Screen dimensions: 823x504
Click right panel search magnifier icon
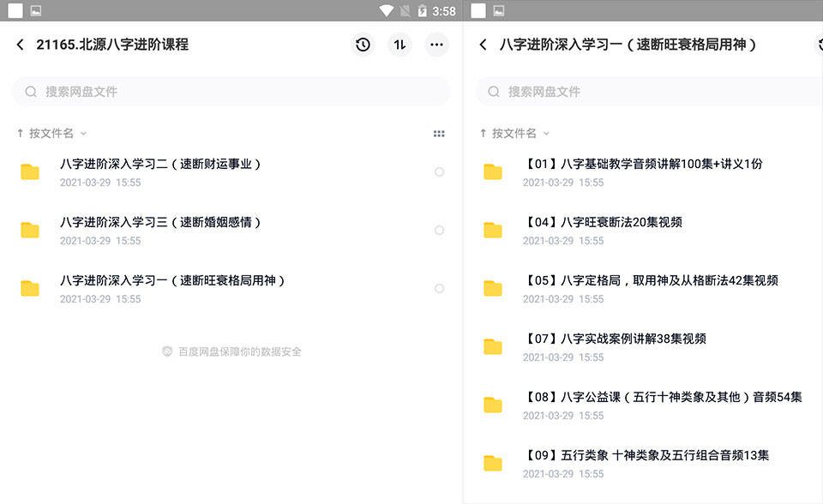click(x=494, y=92)
